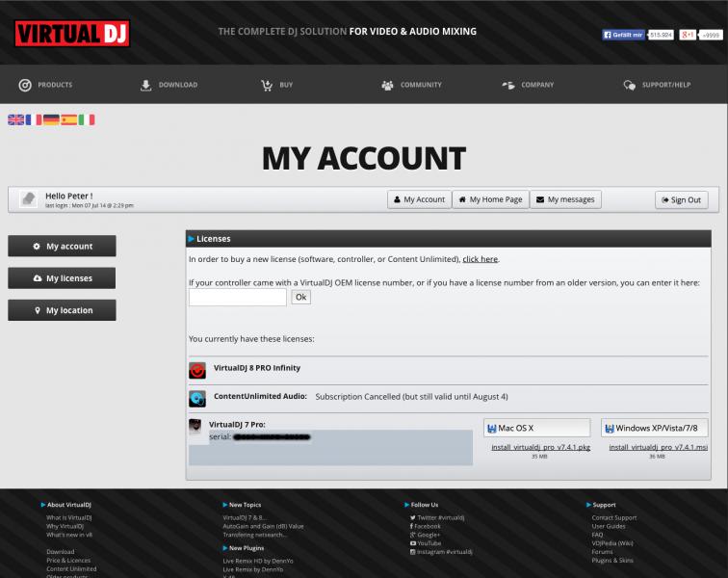Select My location in the sidebar
This screenshot has width=728, height=578.
(x=62, y=310)
